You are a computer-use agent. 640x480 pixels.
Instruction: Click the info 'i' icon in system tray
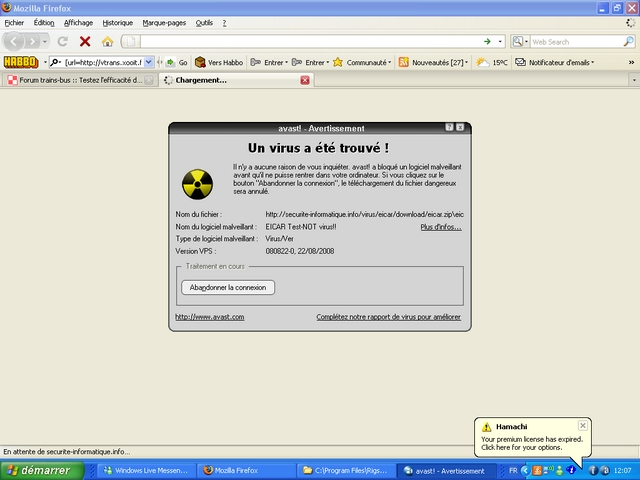[593, 471]
